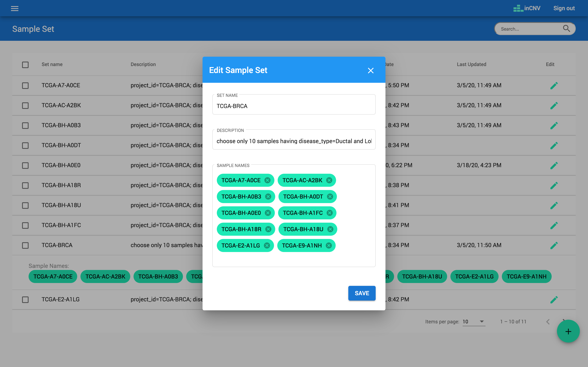This screenshot has width=588, height=367.
Task: Focus the Description text field
Action: click(x=294, y=141)
